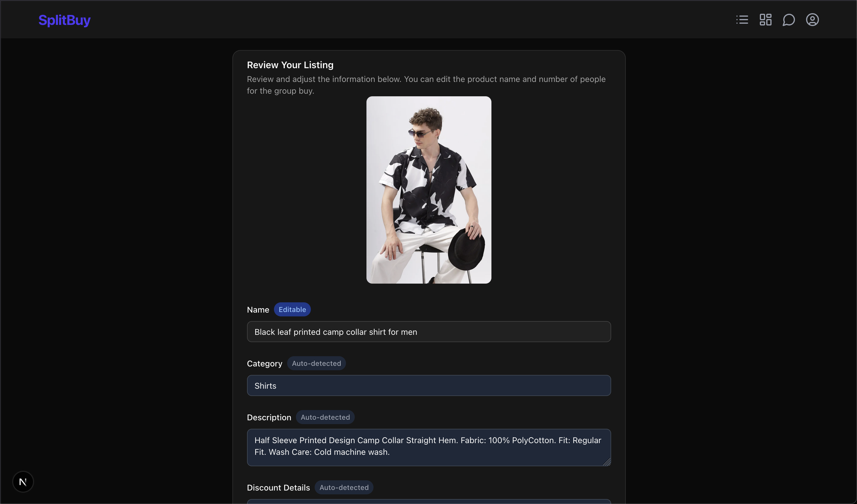Open the user profile icon
The image size is (857, 504).
tap(812, 20)
